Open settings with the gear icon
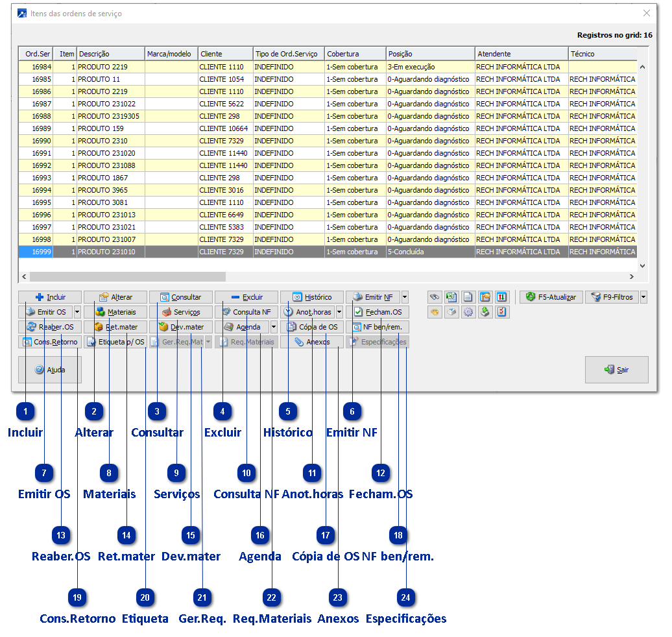This screenshot has height=637, width=672. point(468,312)
